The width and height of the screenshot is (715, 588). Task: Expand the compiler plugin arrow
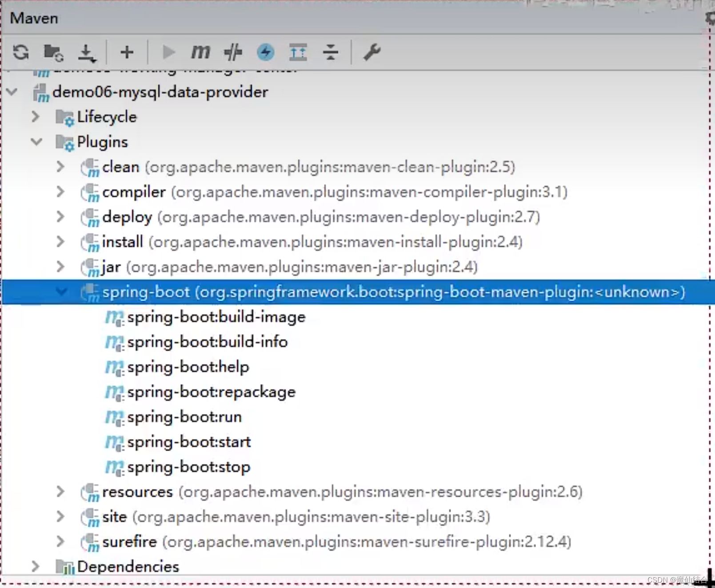(60, 192)
